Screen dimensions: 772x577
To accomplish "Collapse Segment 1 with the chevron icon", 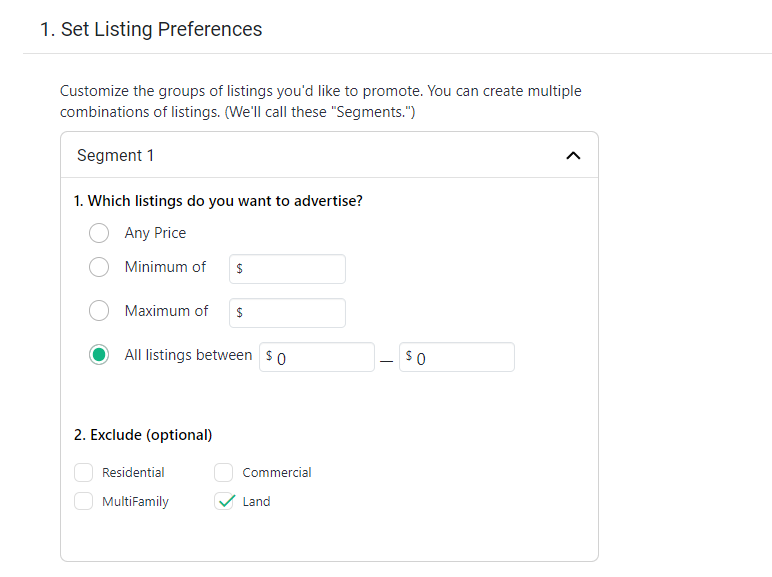I will coord(573,156).
